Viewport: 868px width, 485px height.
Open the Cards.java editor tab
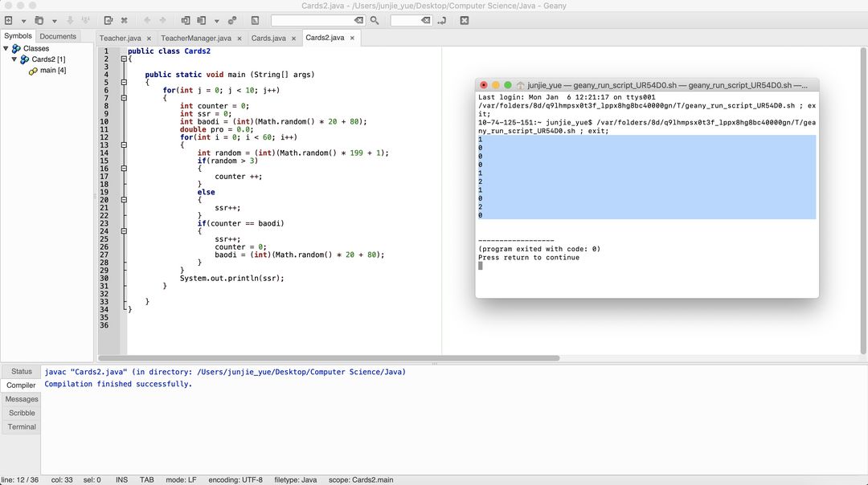click(x=268, y=39)
